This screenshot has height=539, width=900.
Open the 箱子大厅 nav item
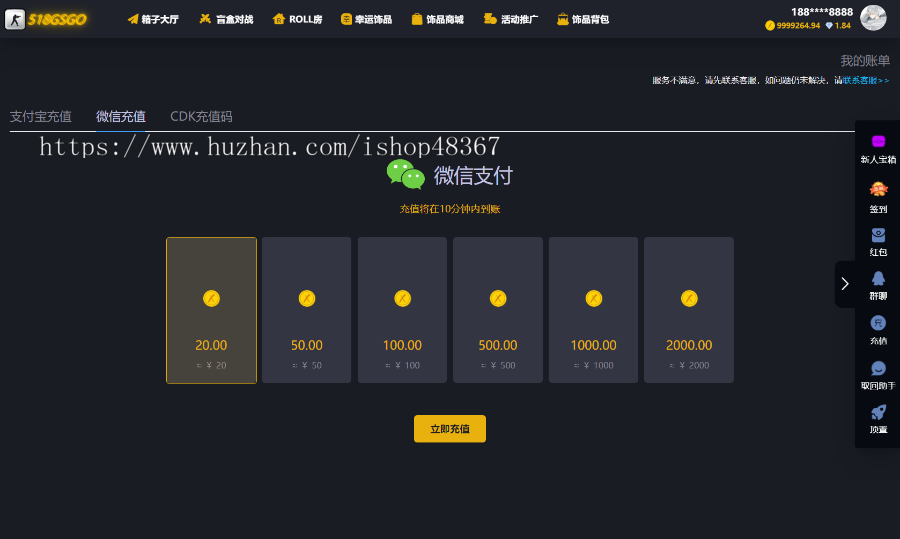click(x=153, y=20)
